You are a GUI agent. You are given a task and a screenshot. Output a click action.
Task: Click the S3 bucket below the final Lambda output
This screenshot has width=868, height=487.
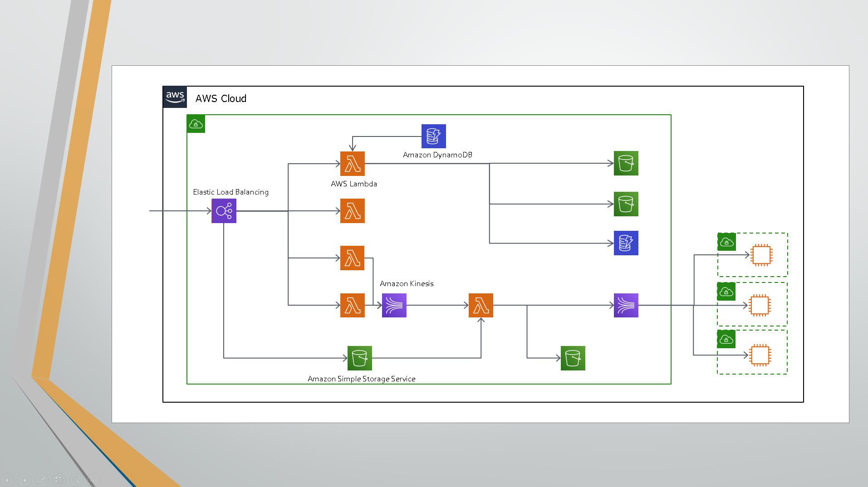pyautogui.click(x=573, y=358)
